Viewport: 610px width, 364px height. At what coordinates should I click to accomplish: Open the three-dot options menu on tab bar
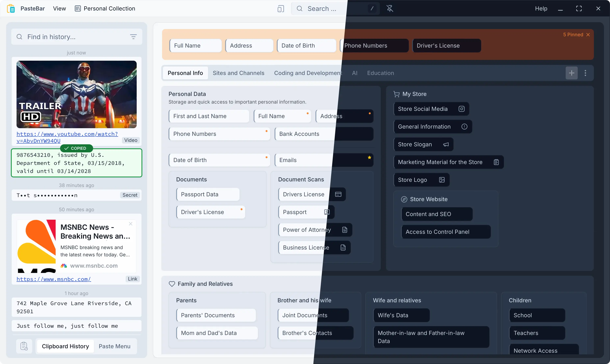586,73
